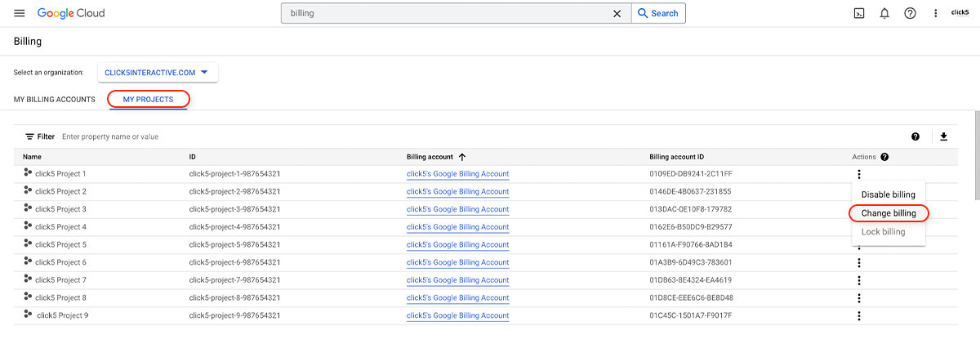This screenshot has width=980, height=344.
Task: Click the vertical page scrollbar
Action: click(977, 155)
